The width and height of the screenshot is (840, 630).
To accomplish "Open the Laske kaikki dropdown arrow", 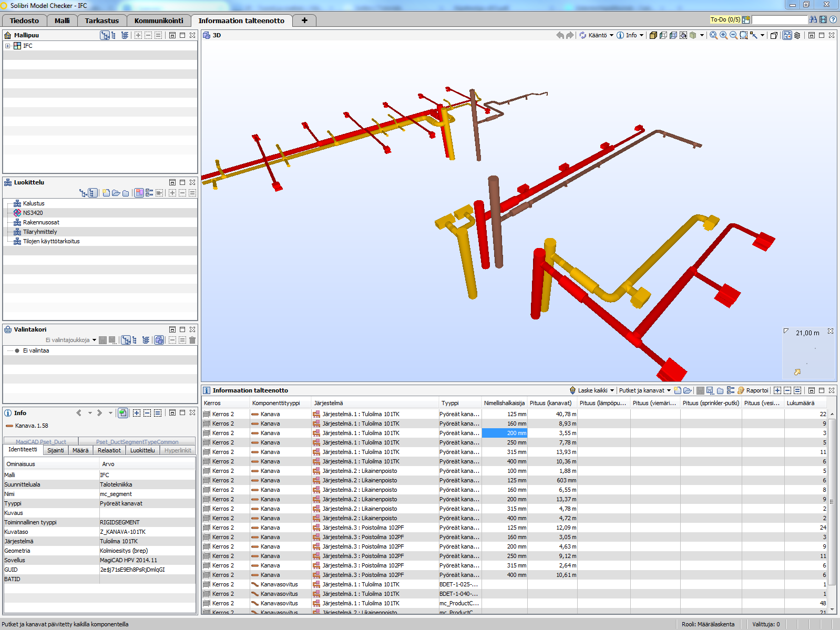I will (612, 390).
